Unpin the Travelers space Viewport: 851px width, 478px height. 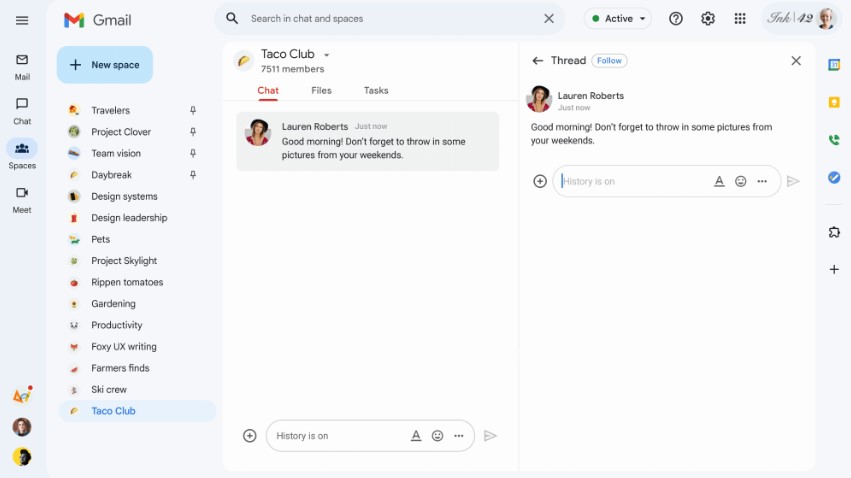pyautogui.click(x=193, y=110)
